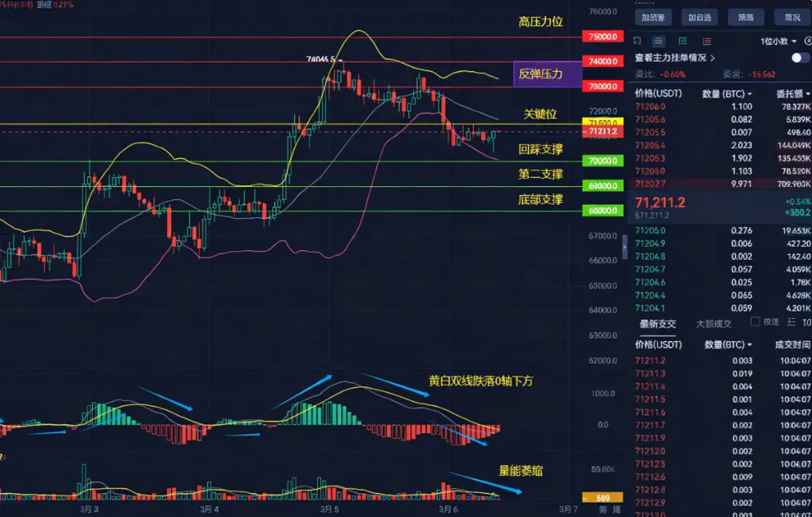Open the 委托额 column dropdown
This screenshot has width=812, height=517.
coord(794,93)
